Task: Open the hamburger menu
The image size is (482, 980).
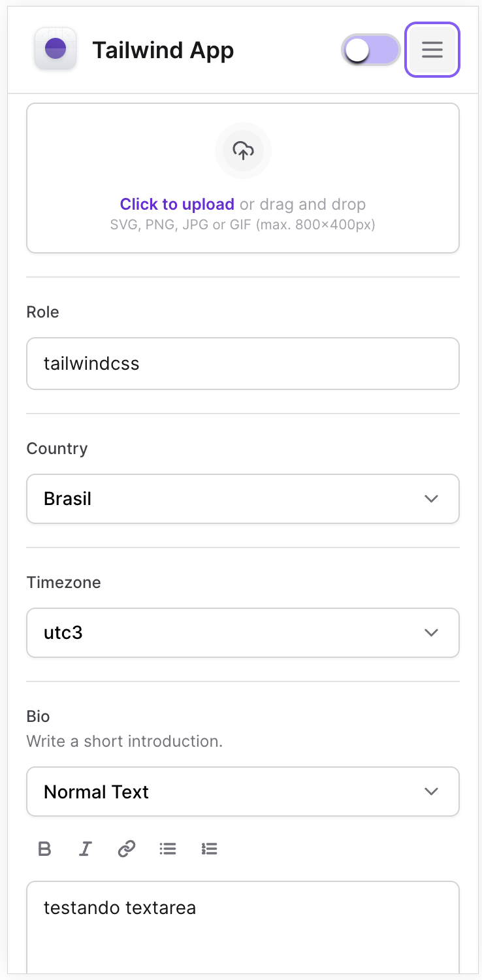Action: [x=432, y=50]
